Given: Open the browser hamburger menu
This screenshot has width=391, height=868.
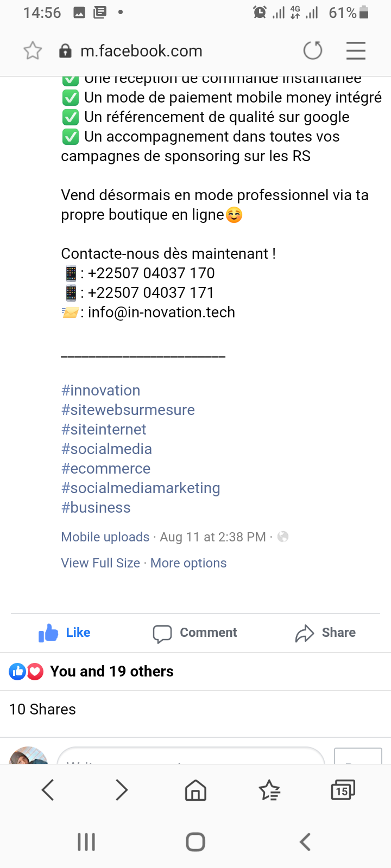Looking at the screenshot, I should (356, 51).
